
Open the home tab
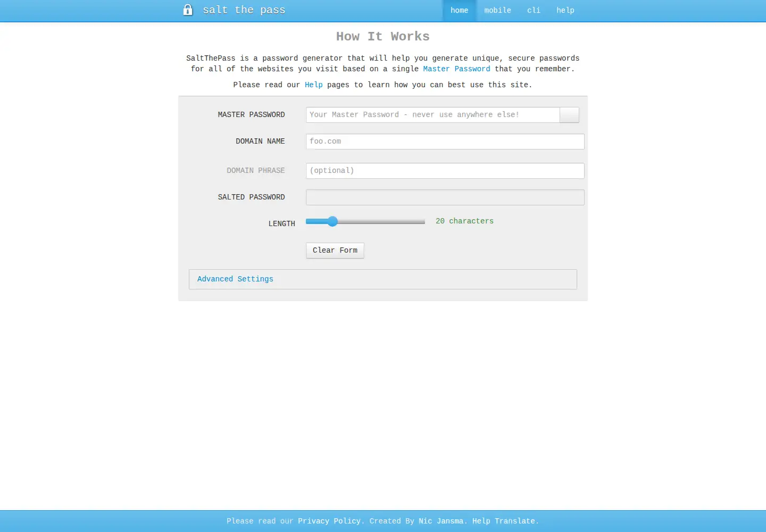point(460,11)
